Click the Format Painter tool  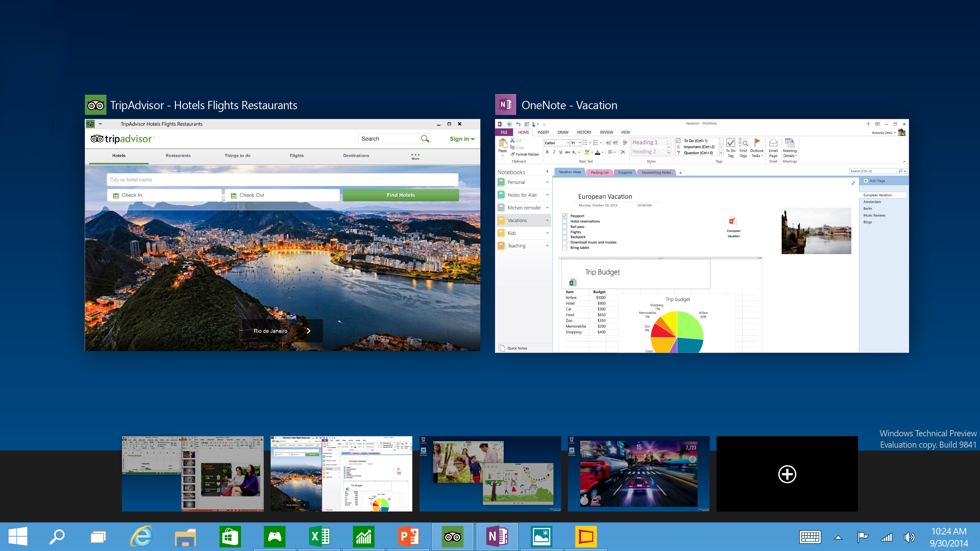coord(525,155)
